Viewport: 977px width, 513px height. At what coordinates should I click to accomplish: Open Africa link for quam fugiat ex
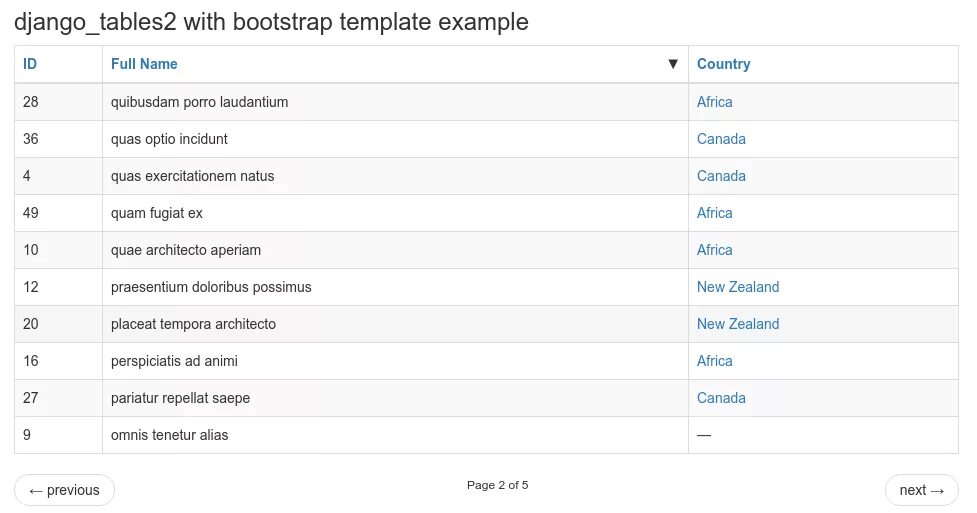click(x=715, y=213)
